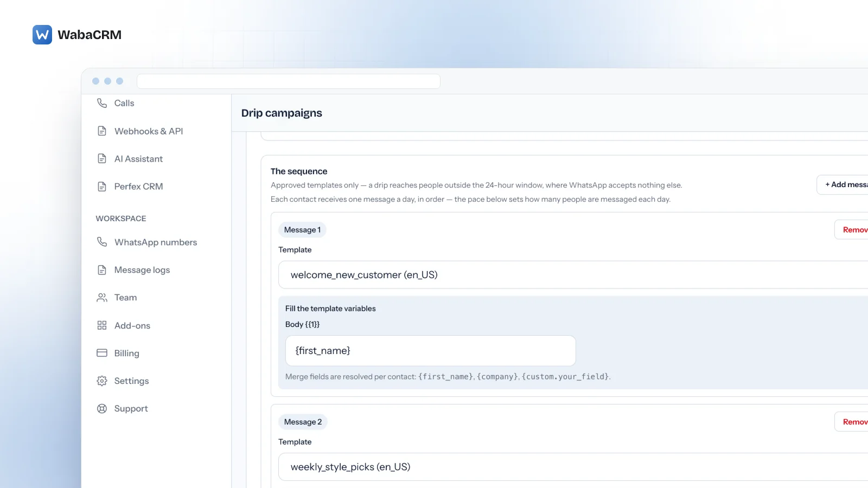Remove Message 2 from the sequence
868x488 pixels.
(x=852, y=422)
